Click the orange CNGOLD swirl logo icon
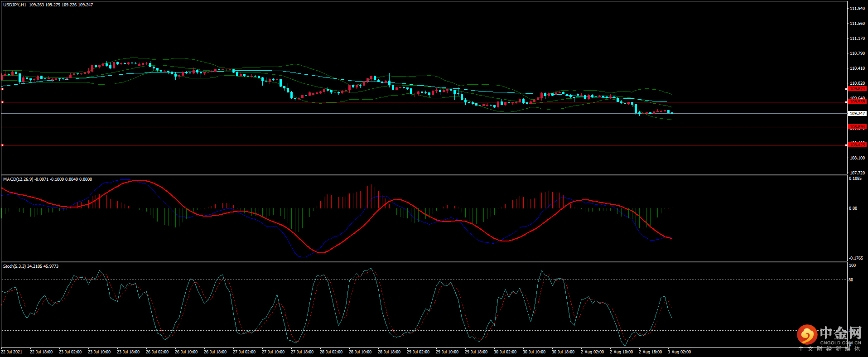Screen dimensions: 868x357 (807, 335)
